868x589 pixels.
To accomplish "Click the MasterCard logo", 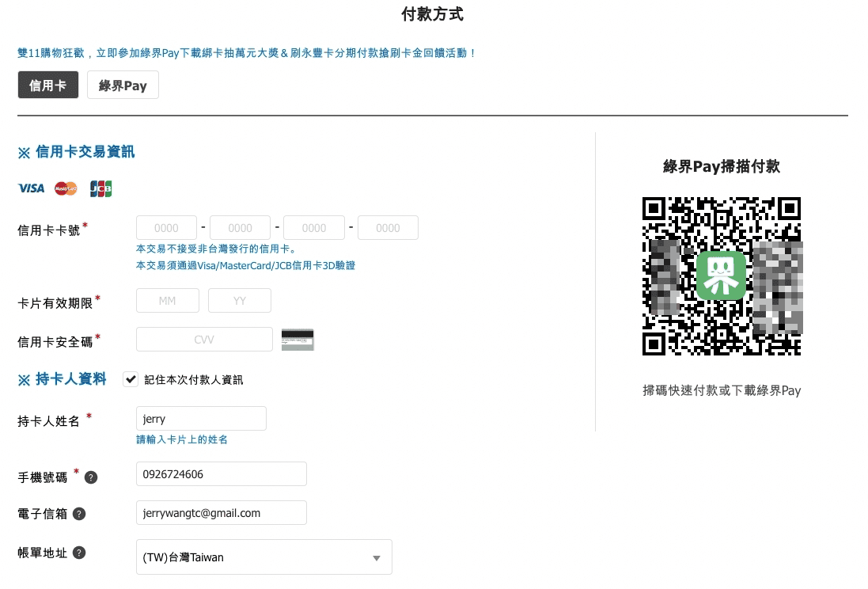I will [66, 188].
